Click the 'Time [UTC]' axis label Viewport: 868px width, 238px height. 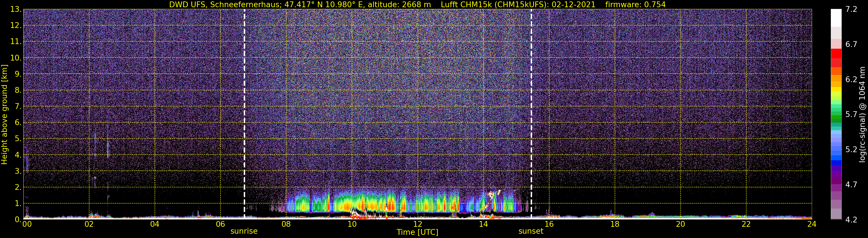[x=417, y=232]
